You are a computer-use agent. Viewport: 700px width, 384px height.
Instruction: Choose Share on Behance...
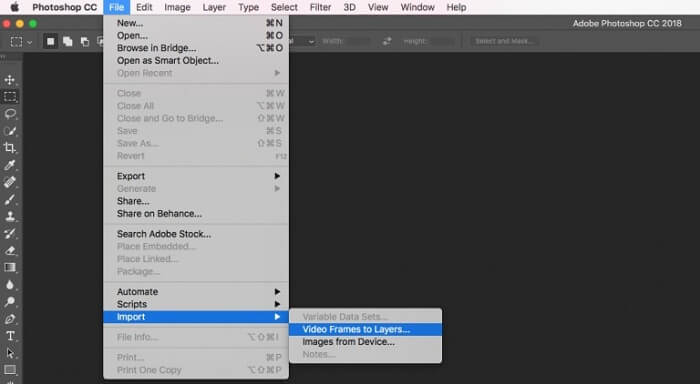click(196, 214)
